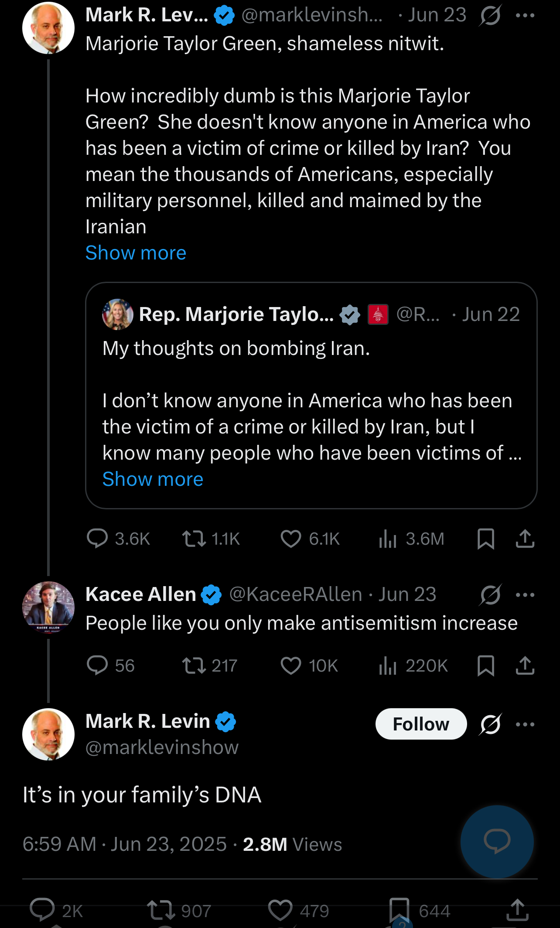The image size is (560, 928).
Task: Open replies on Levin's top tweet
Action: [x=97, y=539]
